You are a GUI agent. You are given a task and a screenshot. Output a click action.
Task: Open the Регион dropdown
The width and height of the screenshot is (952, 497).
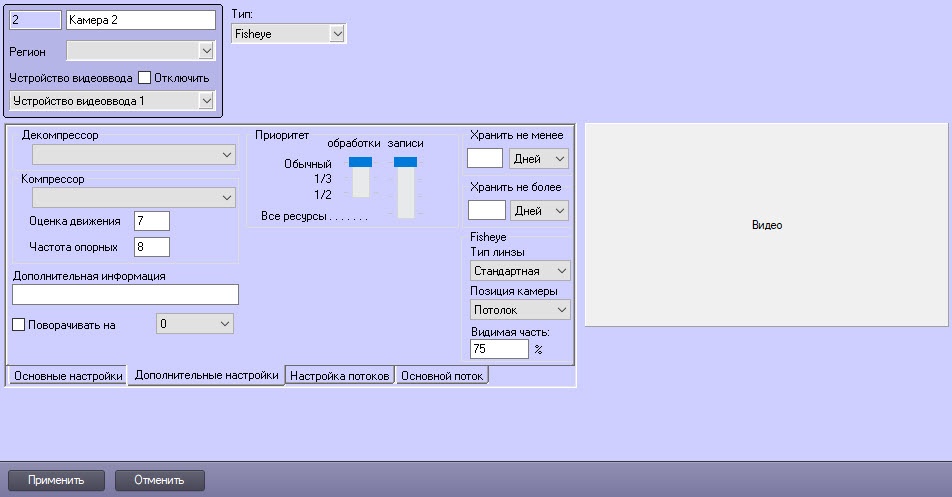(x=140, y=51)
